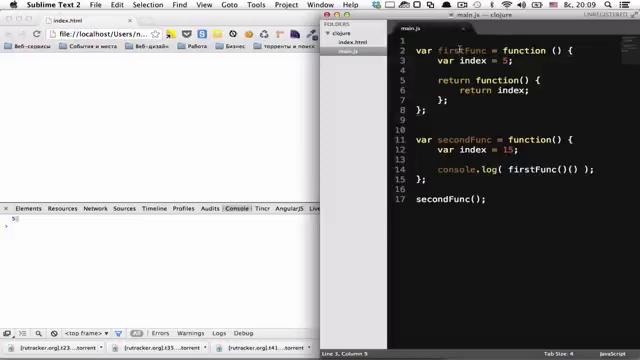Image resolution: width=640 pixels, height=360 pixels.
Task: Open the rutracker t23 torrent download item
Action: point(56,348)
